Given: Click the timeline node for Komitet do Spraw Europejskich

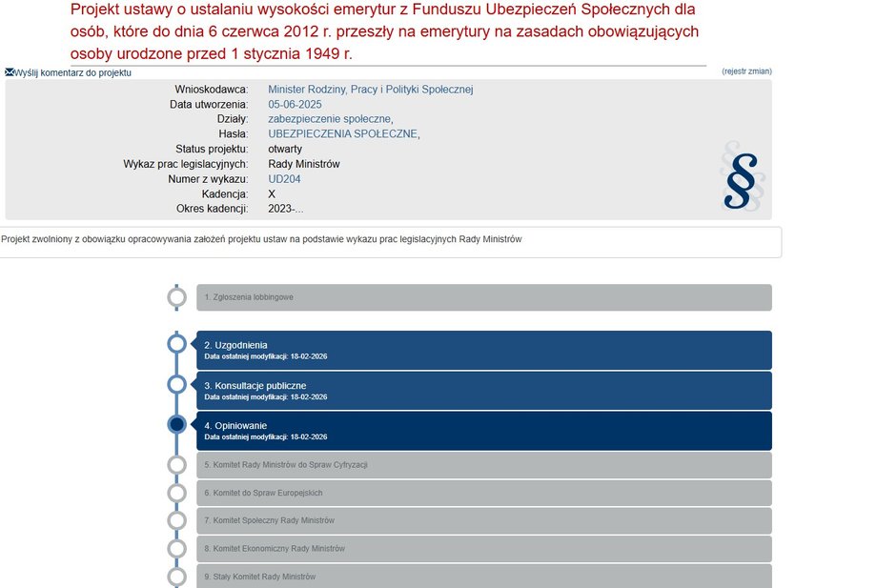Looking at the screenshot, I should point(177,493).
